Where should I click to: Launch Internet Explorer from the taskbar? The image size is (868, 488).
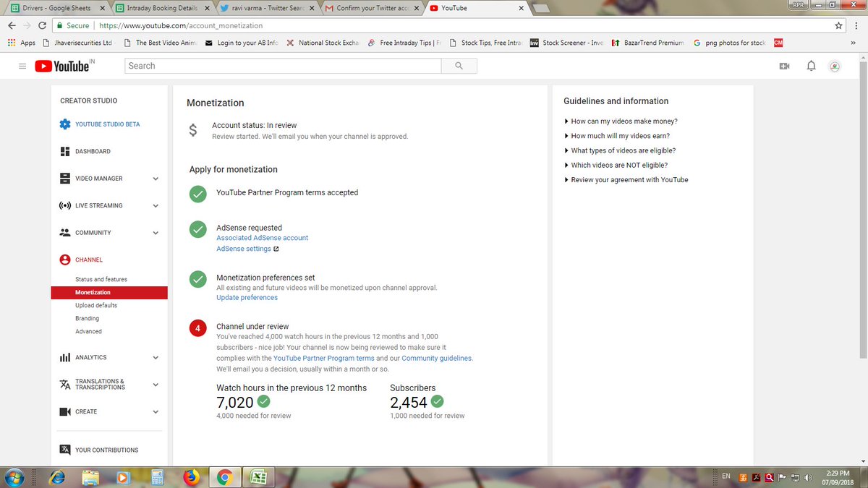coord(56,477)
